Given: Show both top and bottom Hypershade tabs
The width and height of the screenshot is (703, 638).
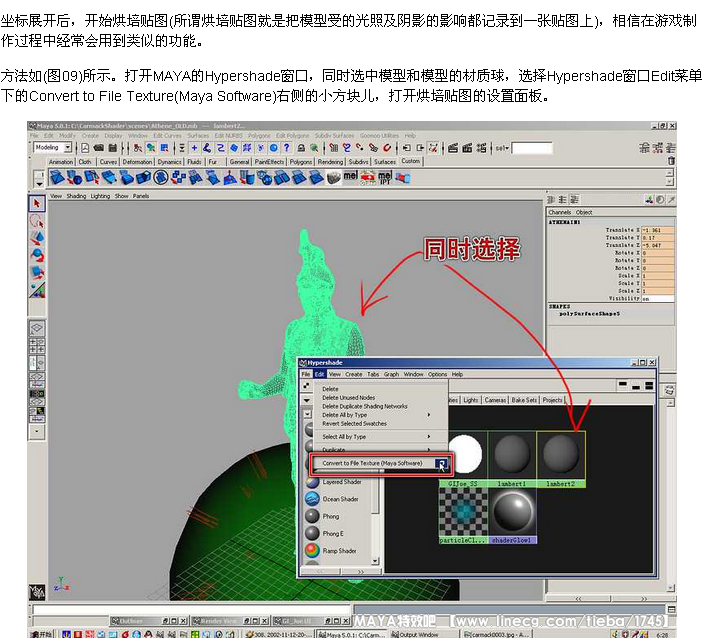Looking at the screenshot, I should 649,385.
